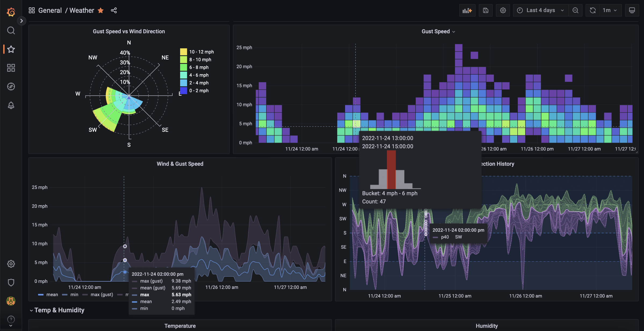Open the Temperature panel title
This screenshot has width=644, height=331.
(x=180, y=326)
